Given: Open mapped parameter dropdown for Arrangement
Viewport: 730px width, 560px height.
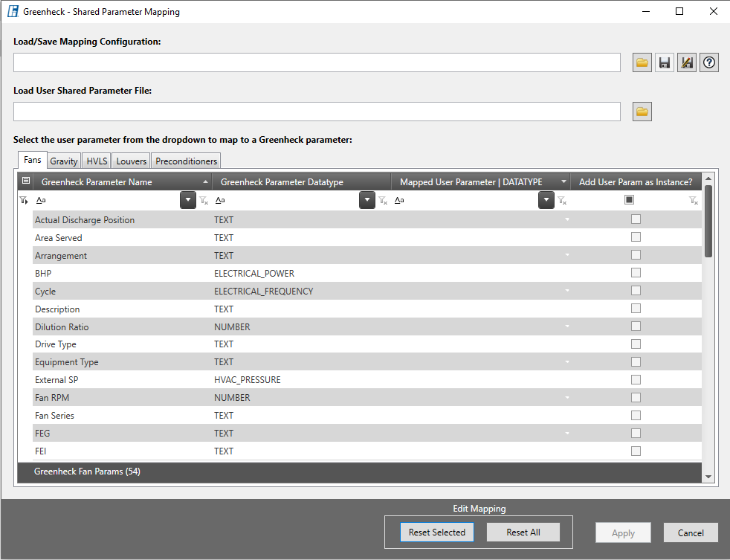Looking at the screenshot, I should point(566,255).
